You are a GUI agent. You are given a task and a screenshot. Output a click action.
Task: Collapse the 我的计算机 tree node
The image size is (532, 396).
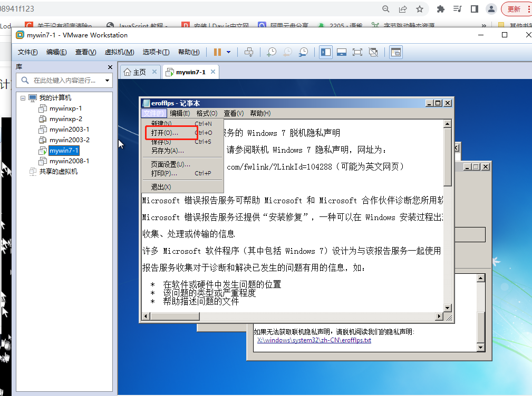(x=23, y=98)
